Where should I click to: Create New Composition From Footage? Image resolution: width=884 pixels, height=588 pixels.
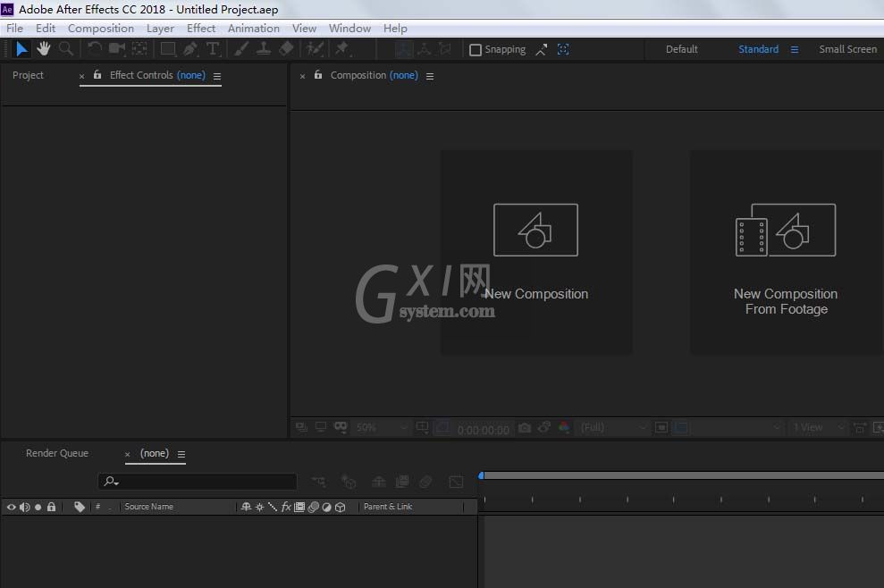pyautogui.click(x=786, y=252)
